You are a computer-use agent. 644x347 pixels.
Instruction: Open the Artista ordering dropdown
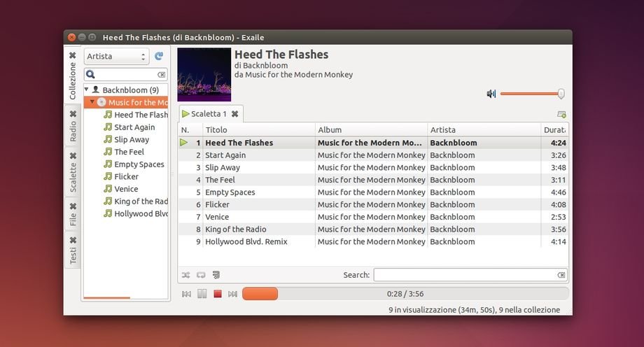tap(116, 57)
